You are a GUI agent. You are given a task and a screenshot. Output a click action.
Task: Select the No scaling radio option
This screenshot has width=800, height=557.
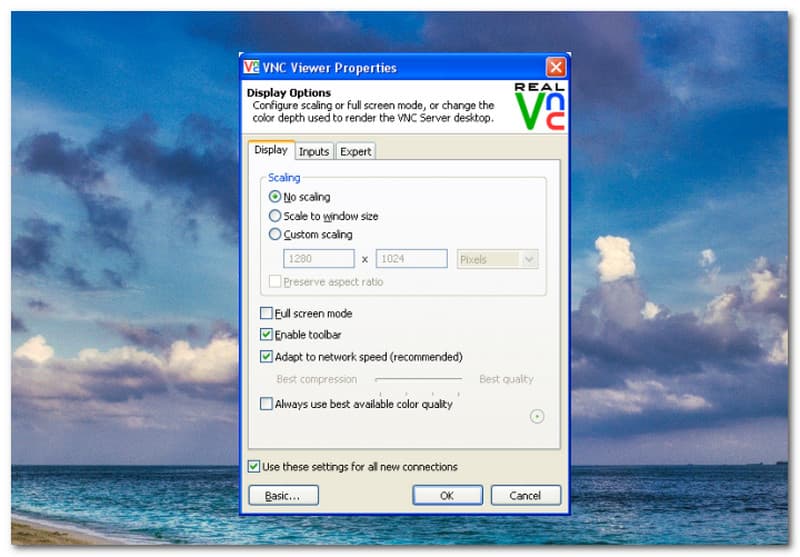pyautogui.click(x=275, y=197)
